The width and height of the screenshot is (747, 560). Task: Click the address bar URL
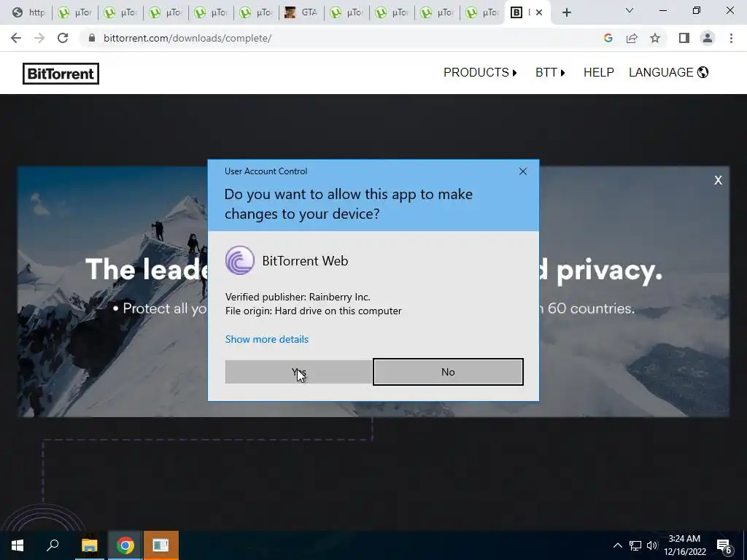coord(187,38)
